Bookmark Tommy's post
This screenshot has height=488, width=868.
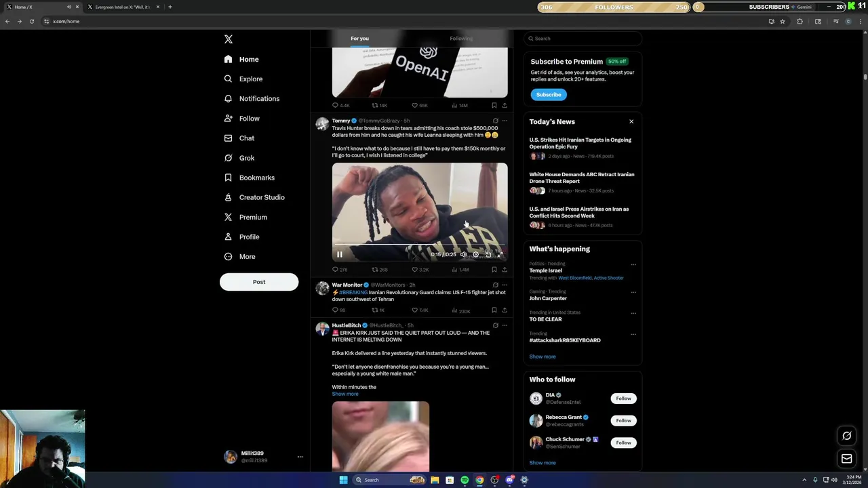point(494,270)
